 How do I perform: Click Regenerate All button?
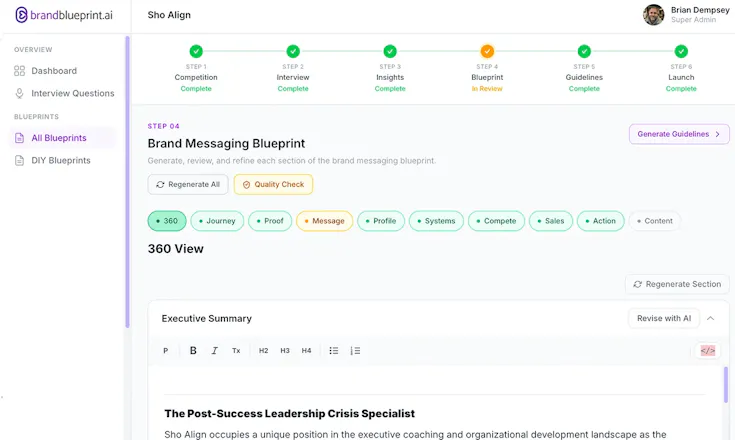click(x=188, y=185)
